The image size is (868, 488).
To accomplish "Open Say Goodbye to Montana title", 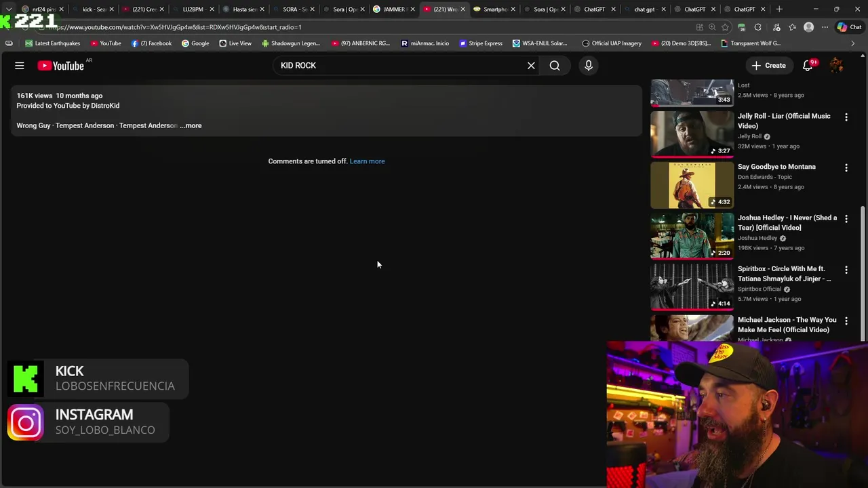I will click(776, 167).
